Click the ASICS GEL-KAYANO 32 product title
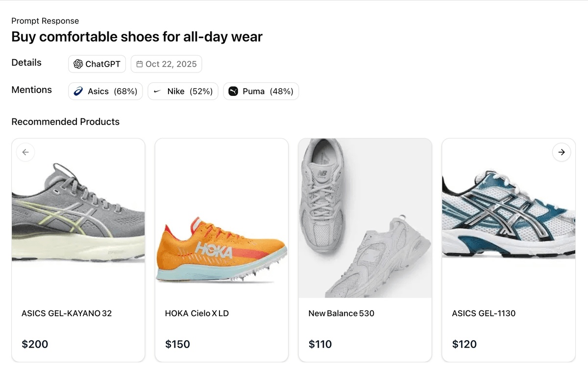Image resolution: width=588 pixels, height=373 pixels. point(67,313)
